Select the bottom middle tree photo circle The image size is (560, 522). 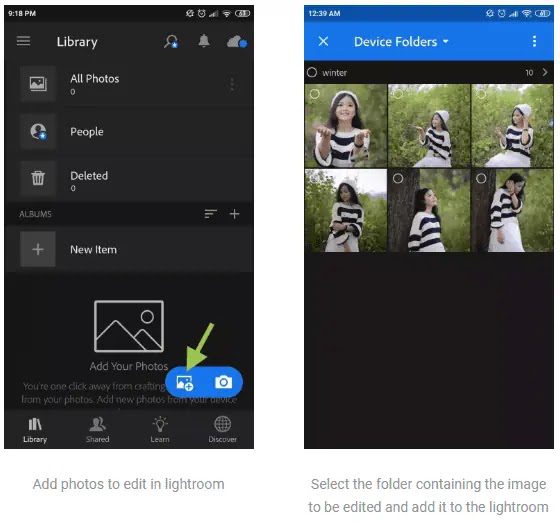(398, 179)
